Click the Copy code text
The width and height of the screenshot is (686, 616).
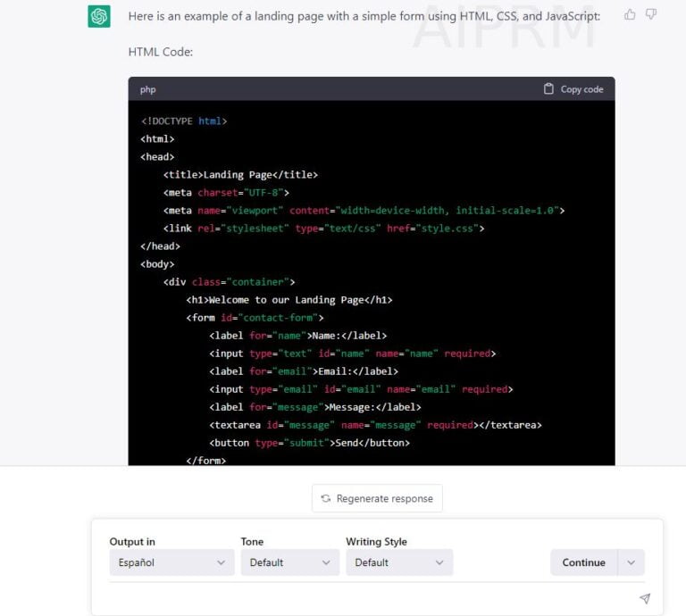click(x=581, y=89)
